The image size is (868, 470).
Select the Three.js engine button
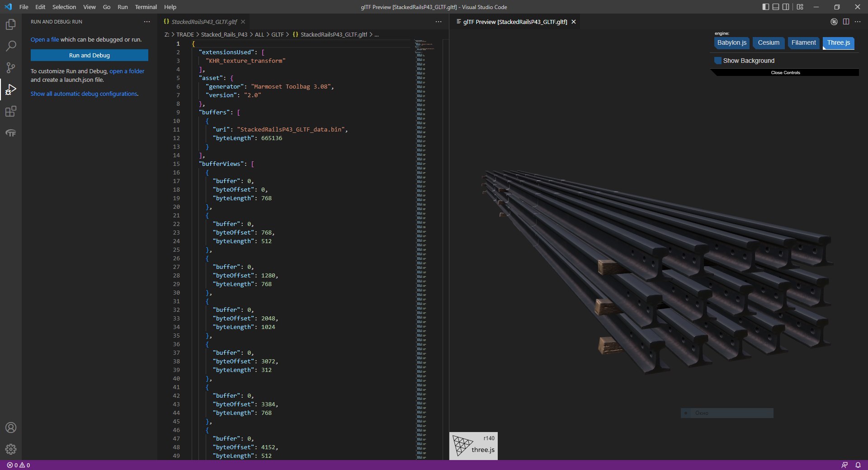(839, 42)
